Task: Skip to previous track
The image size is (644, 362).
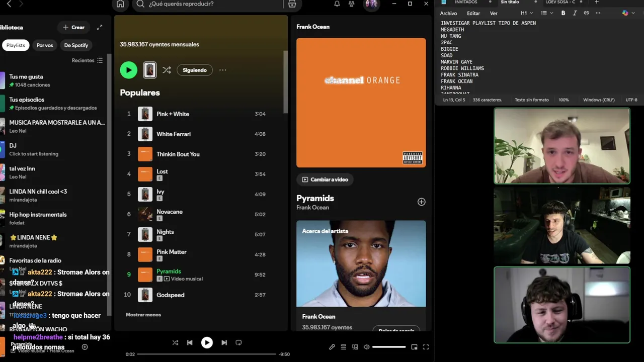Action: click(x=190, y=342)
